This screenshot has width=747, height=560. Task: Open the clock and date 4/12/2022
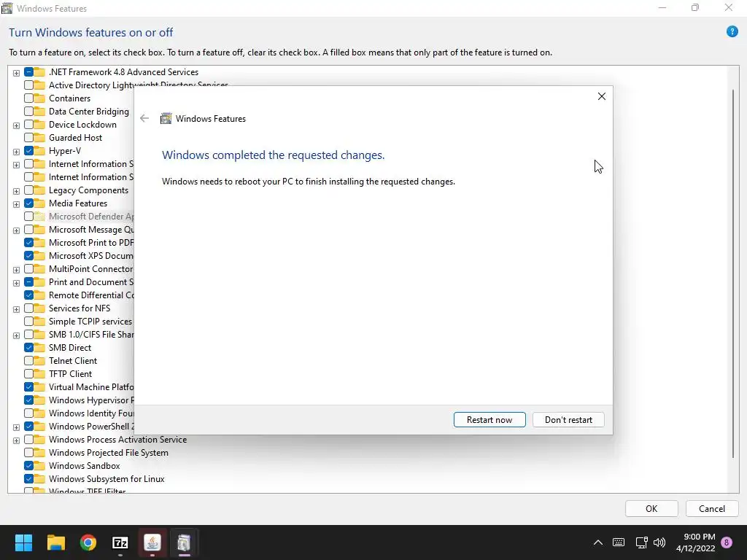[695, 542]
